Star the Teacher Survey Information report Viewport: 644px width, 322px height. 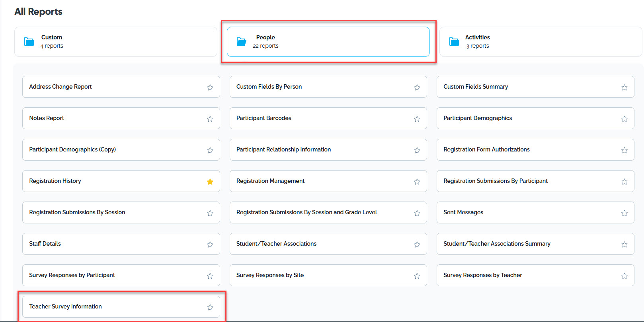210,307
